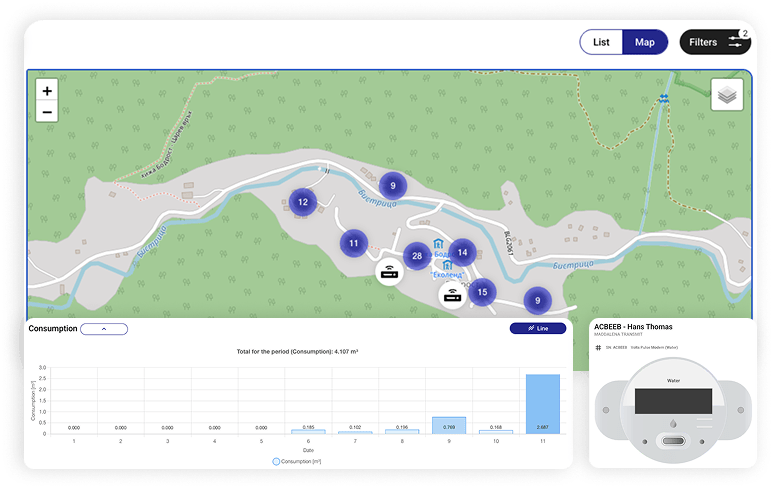Zoom out on the map
This screenshot has height=489, width=773.
point(47,112)
